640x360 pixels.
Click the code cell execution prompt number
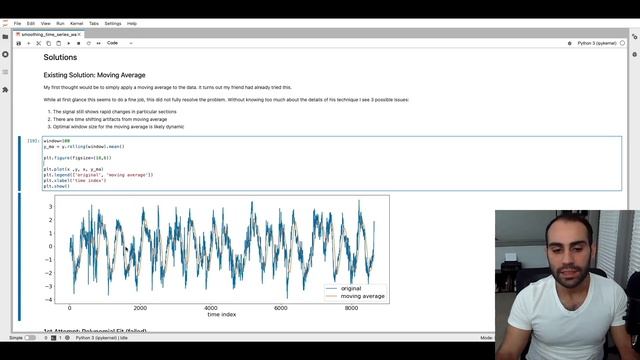pyautogui.click(x=33, y=141)
